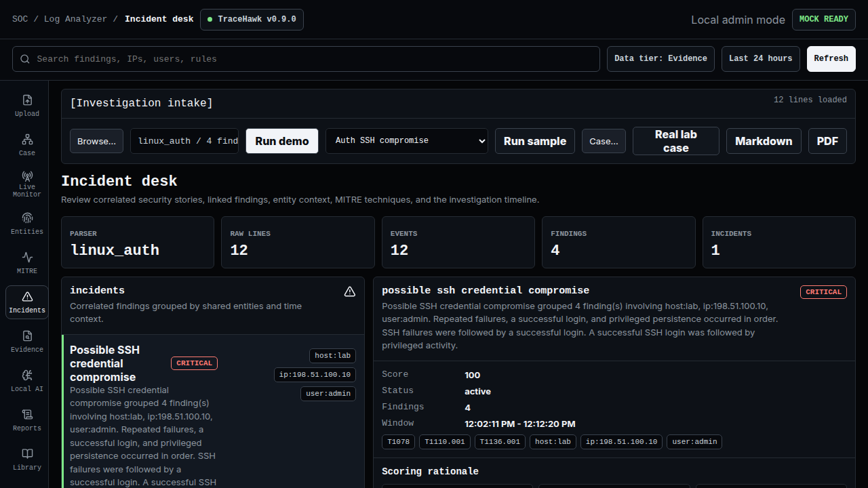Click the PARSER linux_auth stat card
This screenshot has height=488, width=868.
click(x=138, y=242)
